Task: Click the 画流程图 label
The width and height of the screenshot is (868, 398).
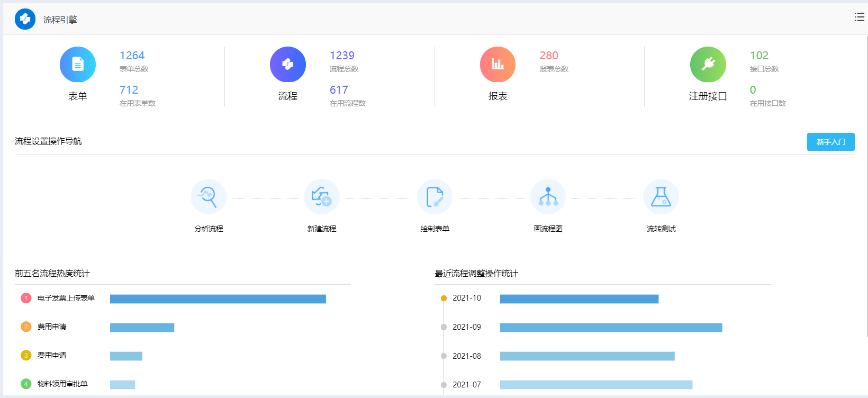Action: tap(548, 229)
